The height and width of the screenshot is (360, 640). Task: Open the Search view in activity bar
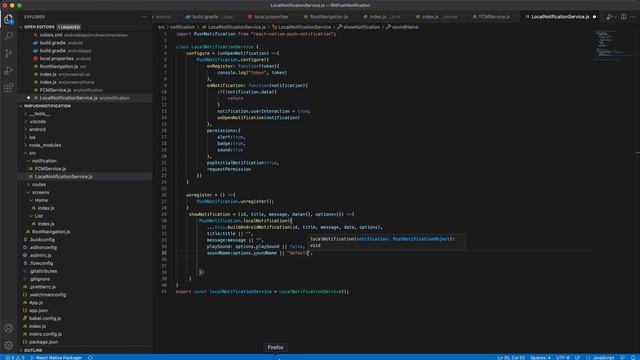[x=9, y=36]
